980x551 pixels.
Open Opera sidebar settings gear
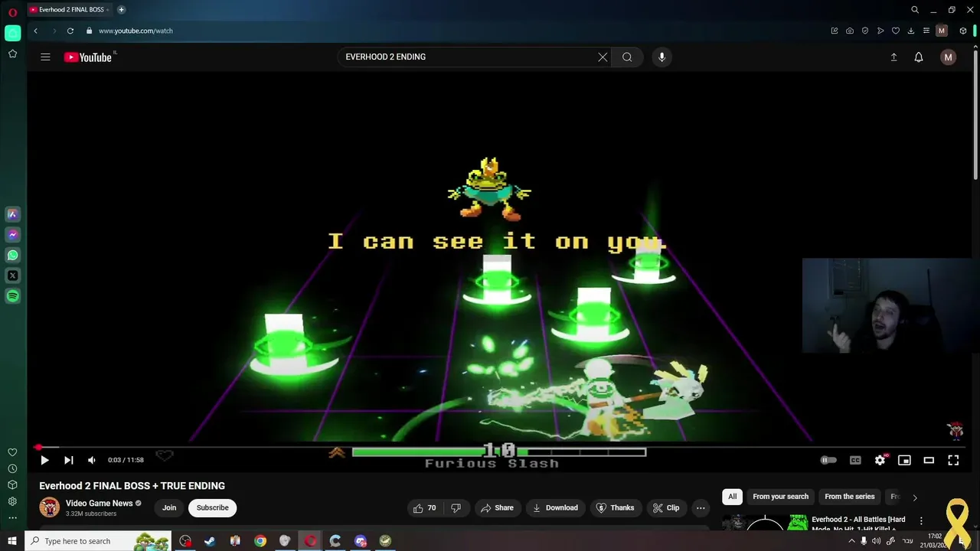click(x=12, y=501)
